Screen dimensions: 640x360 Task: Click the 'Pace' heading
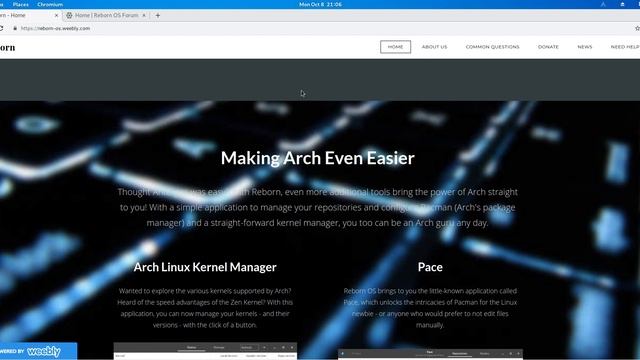click(430, 267)
